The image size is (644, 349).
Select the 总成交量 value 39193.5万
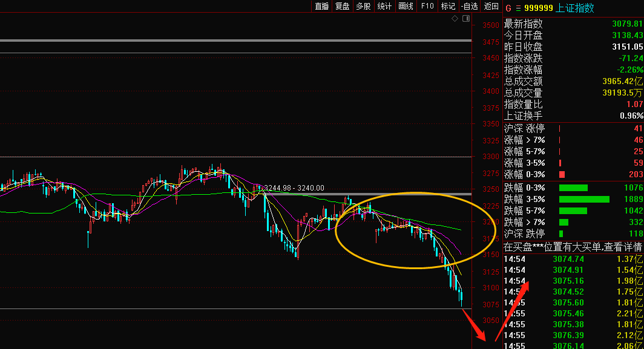pyautogui.click(x=623, y=93)
